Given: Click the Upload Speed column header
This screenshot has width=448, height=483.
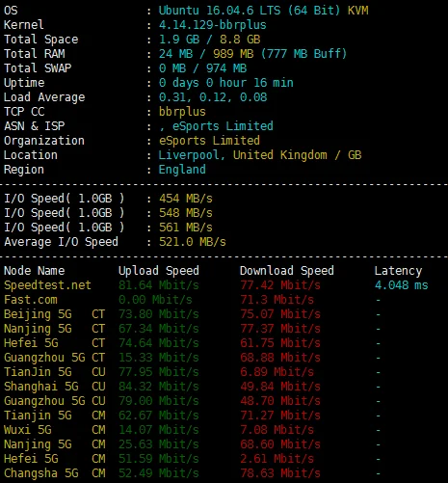Looking at the screenshot, I should (x=159, y=271).
